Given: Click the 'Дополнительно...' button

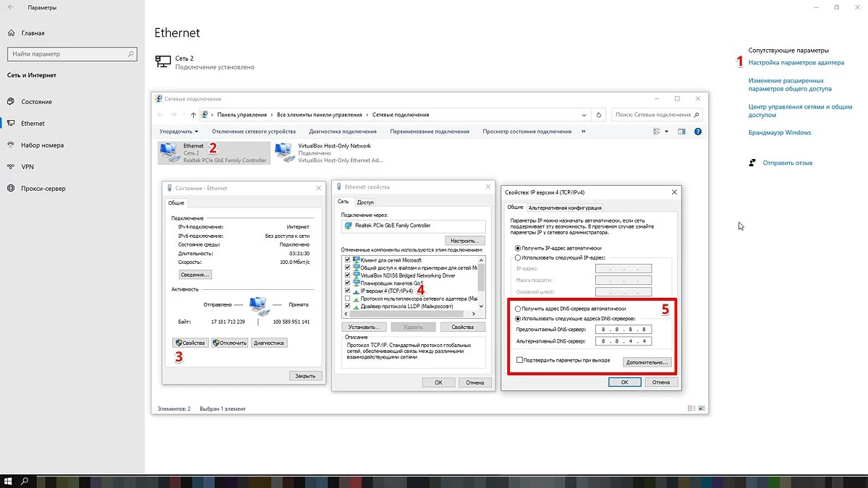Looking at the screenshot, I should [647, 361].
